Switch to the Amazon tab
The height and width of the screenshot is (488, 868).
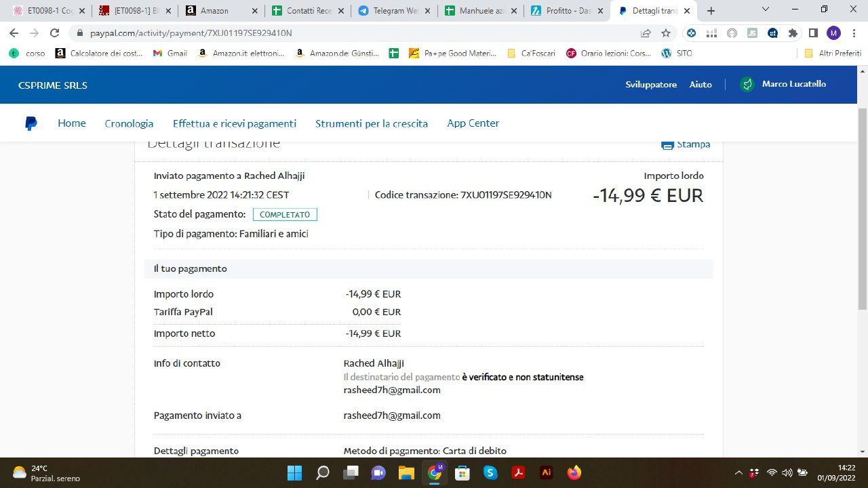click(214, 11)
